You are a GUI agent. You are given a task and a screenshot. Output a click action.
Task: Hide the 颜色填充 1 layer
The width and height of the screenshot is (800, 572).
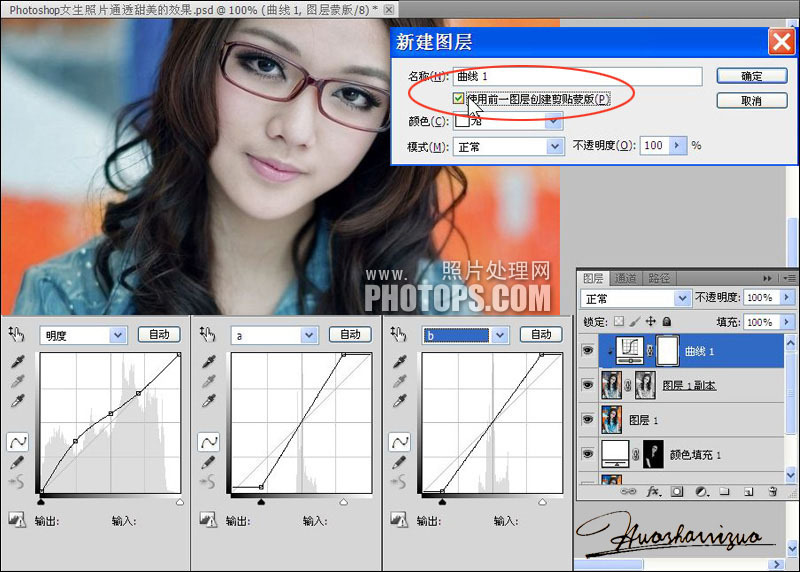click(588, 454)
